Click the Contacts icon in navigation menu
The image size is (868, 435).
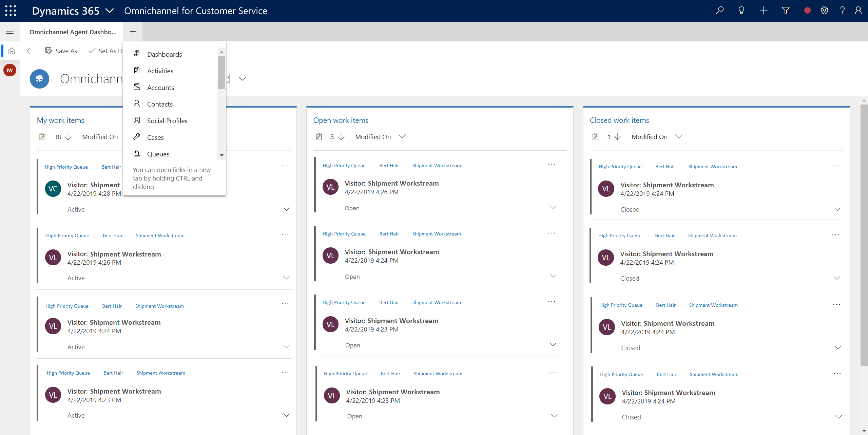coord(136,104)
